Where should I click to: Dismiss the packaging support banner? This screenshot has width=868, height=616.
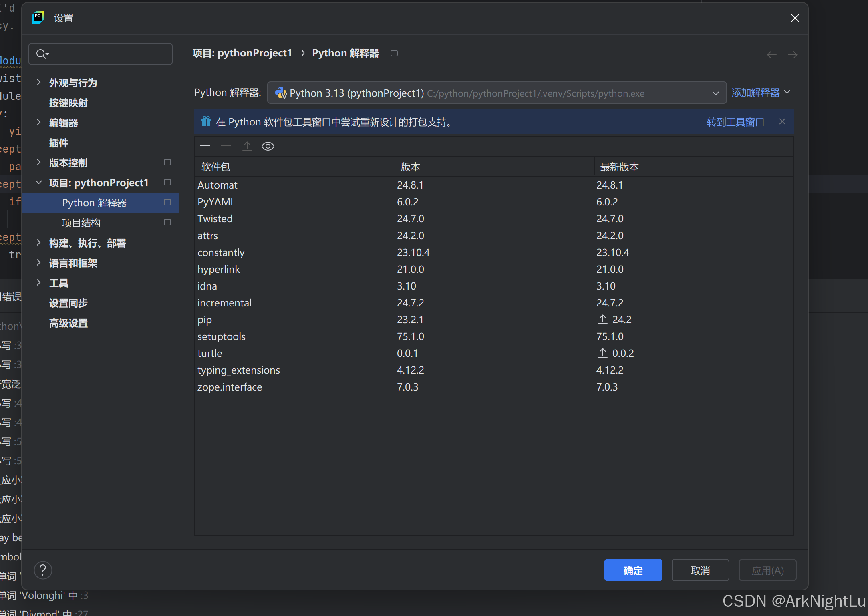782,122
